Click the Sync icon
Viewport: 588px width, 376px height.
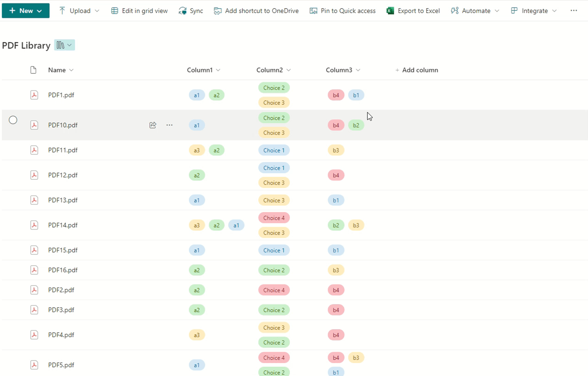tap(182, 11)
